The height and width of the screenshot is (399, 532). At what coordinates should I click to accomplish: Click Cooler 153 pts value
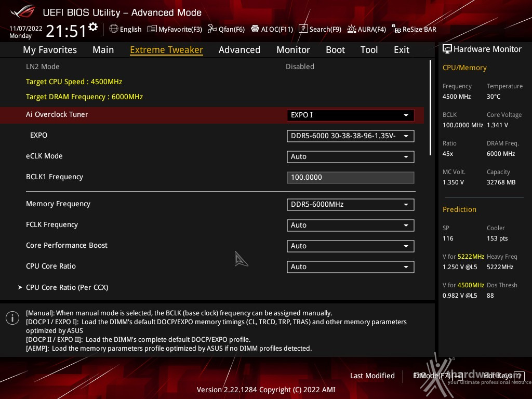point(497,238)
